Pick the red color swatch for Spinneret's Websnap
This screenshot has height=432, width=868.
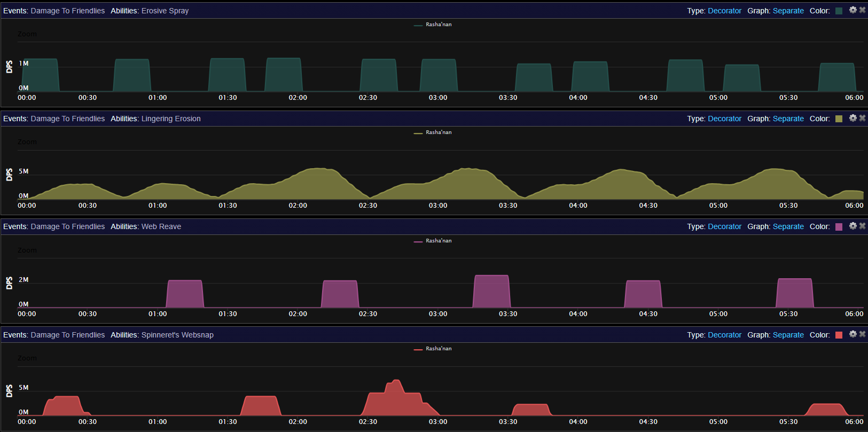839,335
